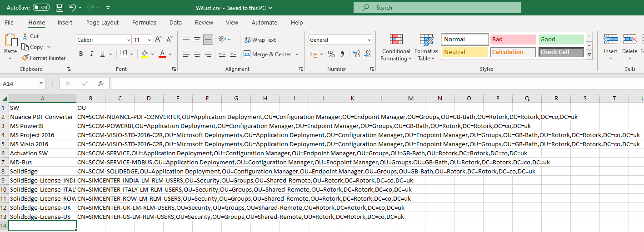Screen dimensions: 644x232
Task: Click Increase Decimal icon
Action: (x=356, y=54)
